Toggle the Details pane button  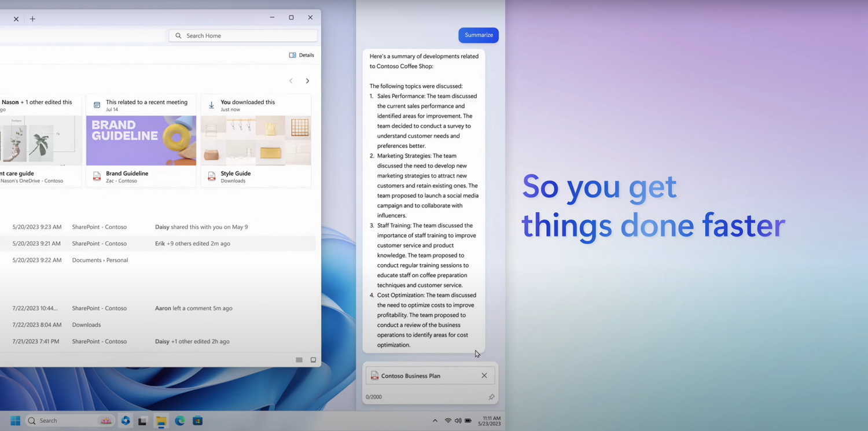click(x=301, y=56)
